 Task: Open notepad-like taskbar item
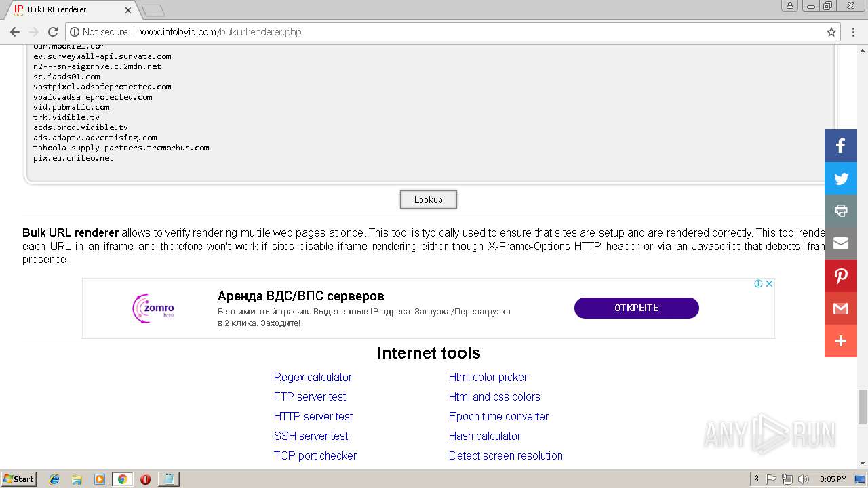click(167, 479)
